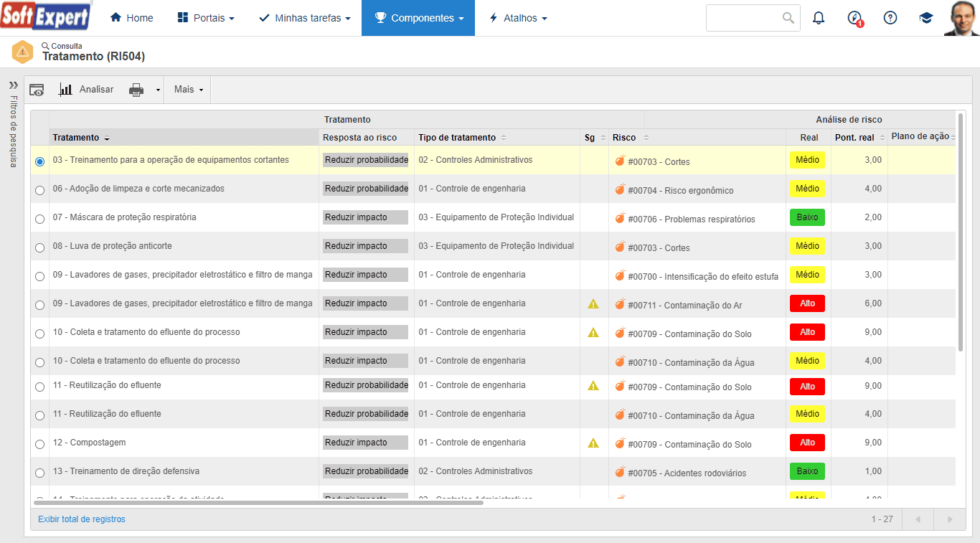Click the Real column header
Viewport: 980px width, 543px height.
point(809,138)
